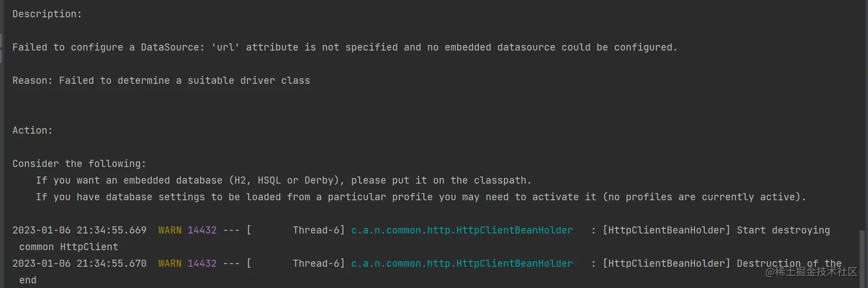Click WARN level in the Destruction line

[170, 263]
